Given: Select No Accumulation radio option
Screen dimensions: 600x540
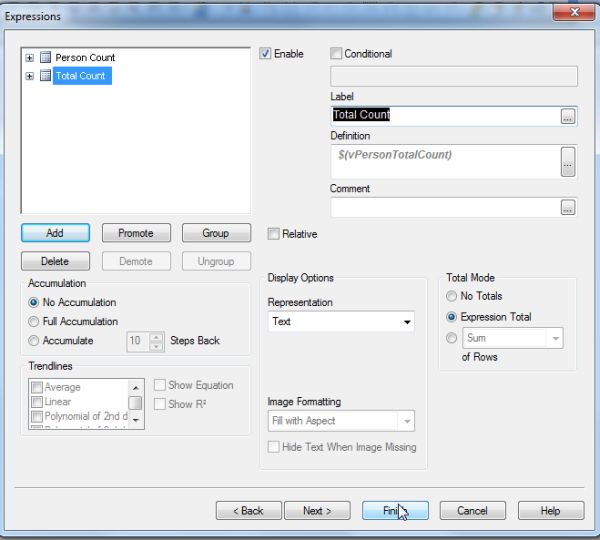Looking at the screenshot, I should (x=34, y=302).
